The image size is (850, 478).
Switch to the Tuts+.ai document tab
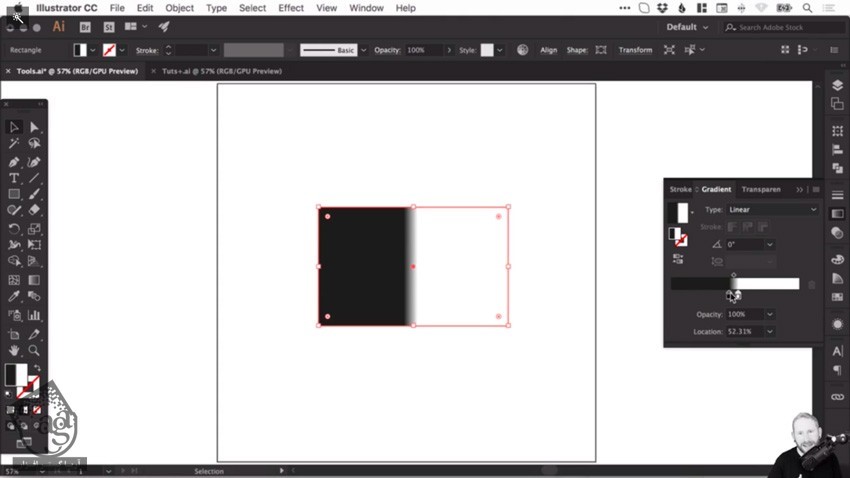222,71
